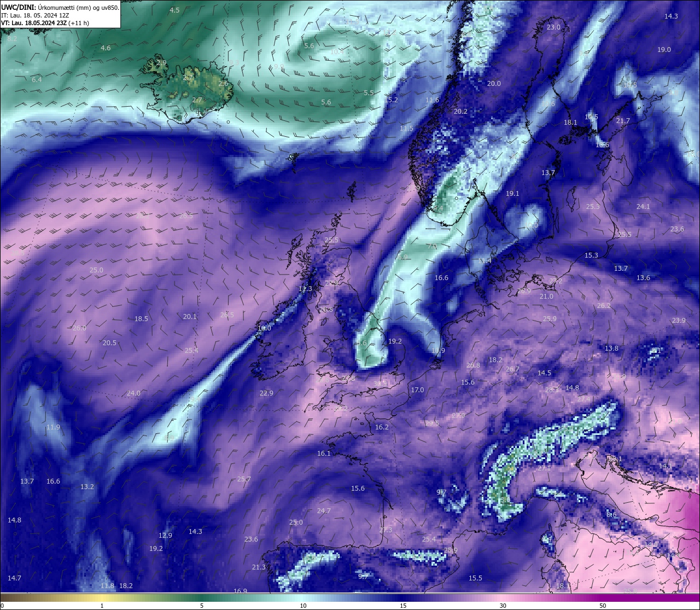
Task: Click the value 19.1 over southern Sweden
Action: [512, 194]
